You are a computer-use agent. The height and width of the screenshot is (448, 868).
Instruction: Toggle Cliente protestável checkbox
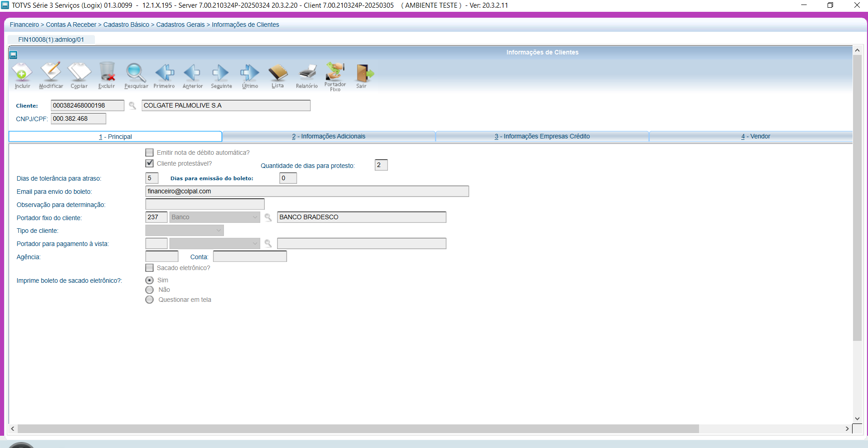[149, 163]
